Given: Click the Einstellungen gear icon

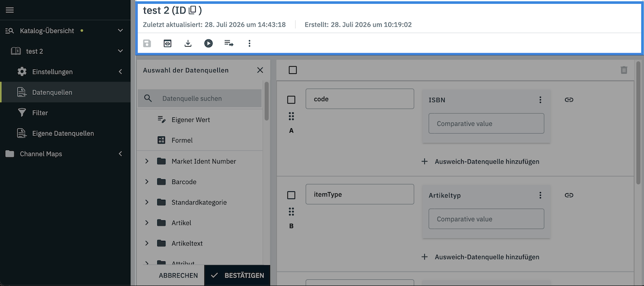Looking at the screenshot, I should pos(22,72).
